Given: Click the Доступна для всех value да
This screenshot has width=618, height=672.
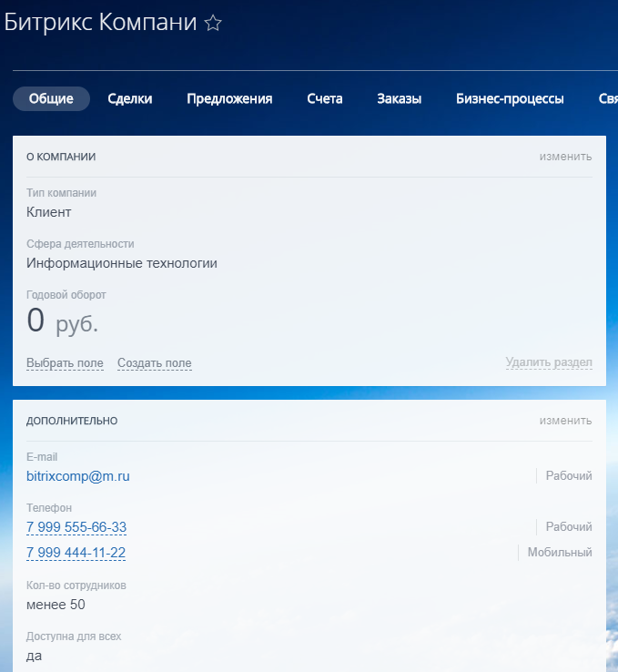Looking at the screenshot, I should pyautogui.click(x=35, y=656).
